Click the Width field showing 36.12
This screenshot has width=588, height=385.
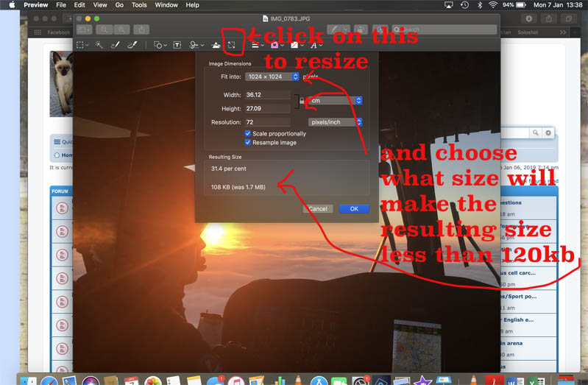tap(267, 95)
